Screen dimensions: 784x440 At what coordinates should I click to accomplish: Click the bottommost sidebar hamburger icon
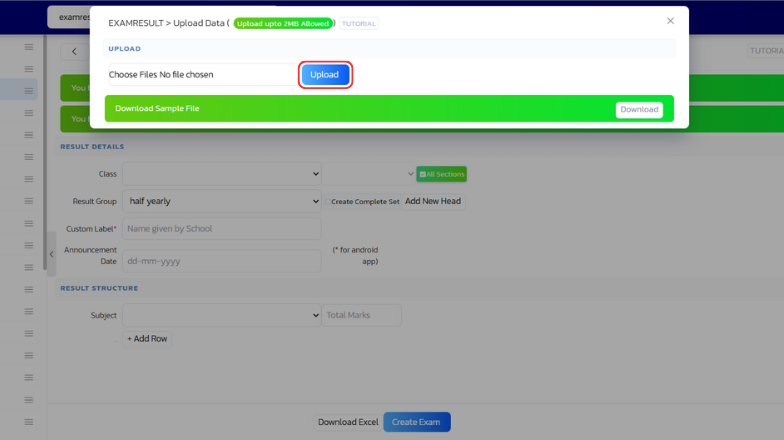[29, 421]
